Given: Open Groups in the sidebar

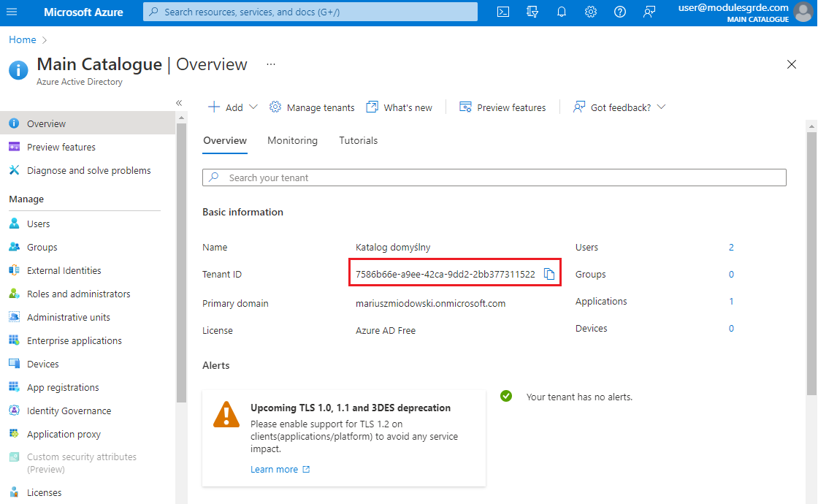Looking at the screenshot, I should (88, 248).
